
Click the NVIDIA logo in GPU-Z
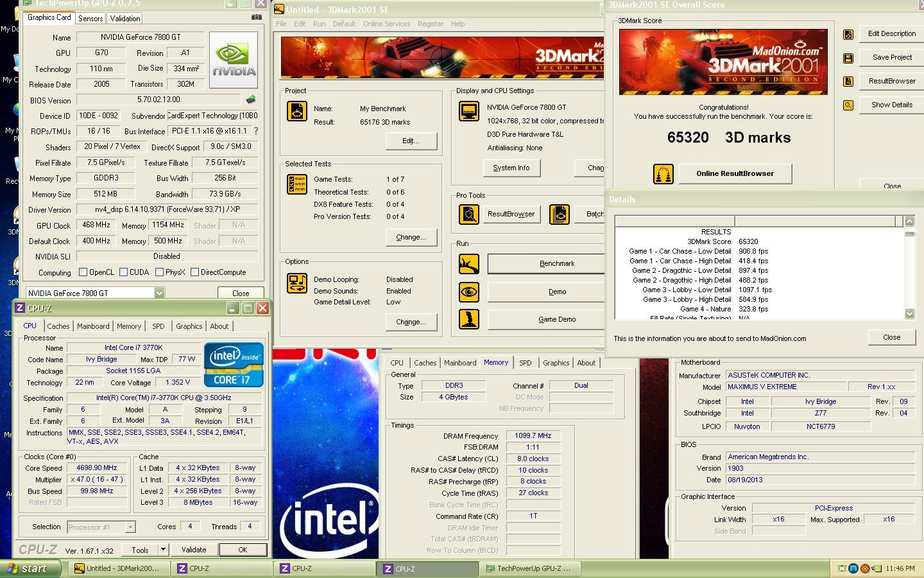(234, 60)
